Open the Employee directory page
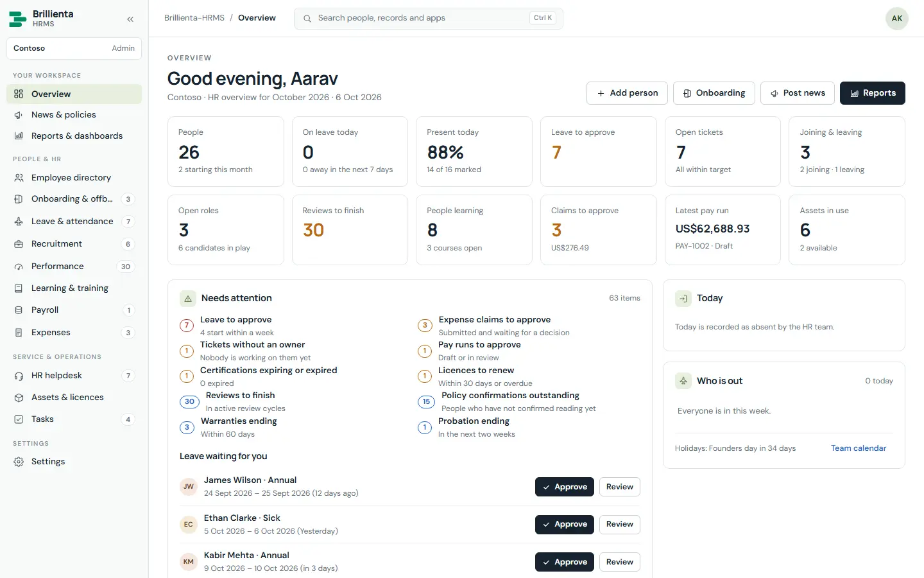Screen dimensions: 924x578 pyautogui.click(x=74, y=178)
